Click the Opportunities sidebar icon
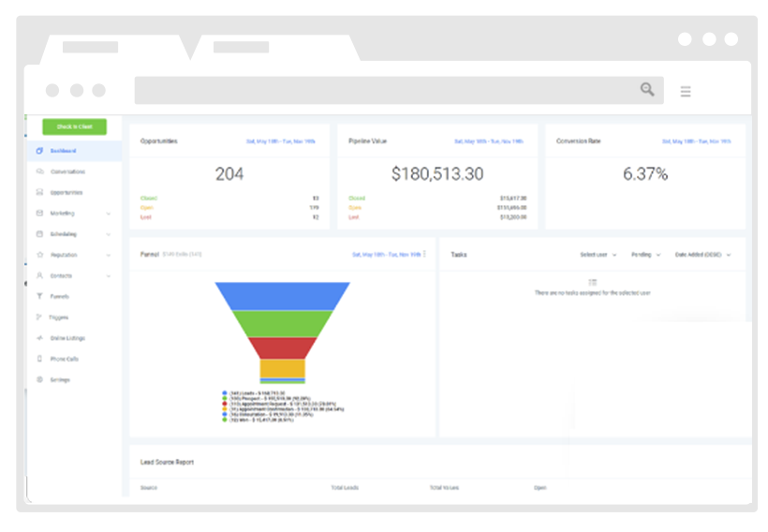 [39, 193]
